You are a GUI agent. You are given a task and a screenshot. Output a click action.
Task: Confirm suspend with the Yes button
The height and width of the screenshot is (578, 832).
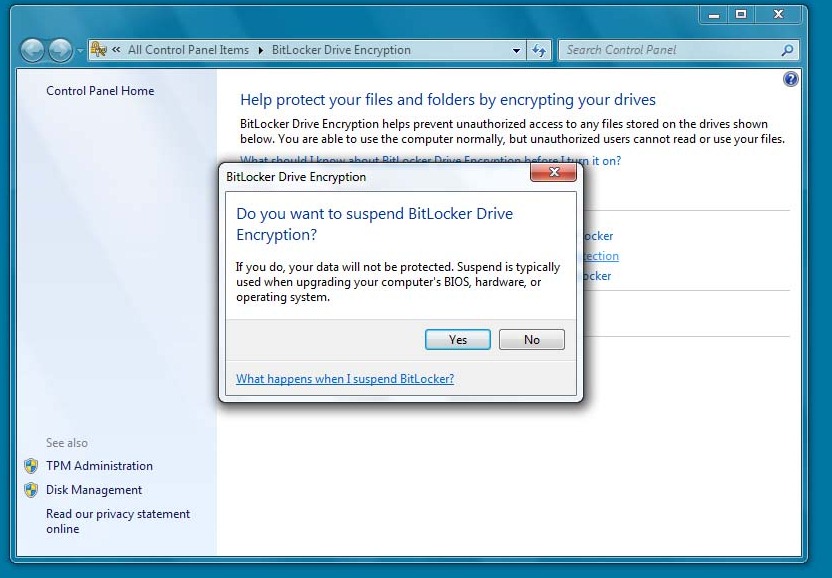tap(457, 340)
